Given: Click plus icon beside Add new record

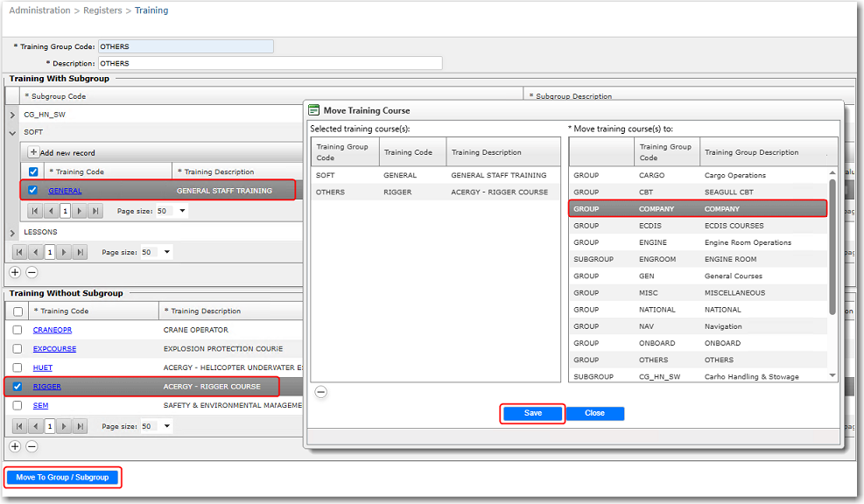Looking at the screenshot, I should (34, 152).
